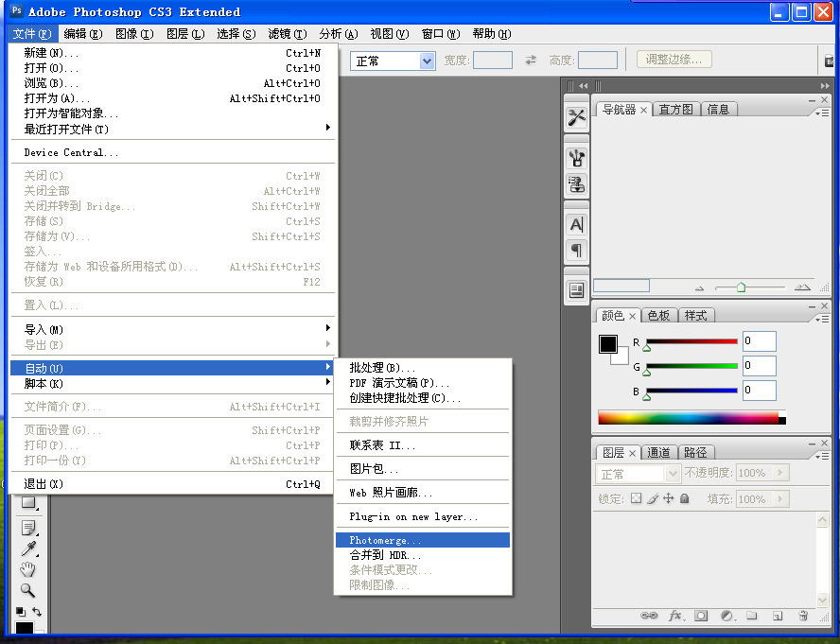Create new adjustment layer icon

(727, 616)
